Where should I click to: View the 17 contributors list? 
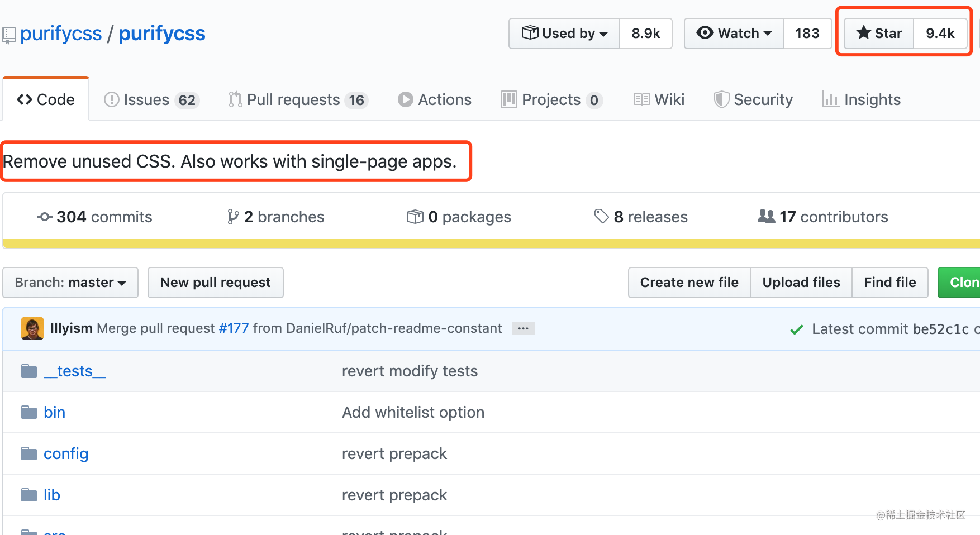tap(823, 217)
